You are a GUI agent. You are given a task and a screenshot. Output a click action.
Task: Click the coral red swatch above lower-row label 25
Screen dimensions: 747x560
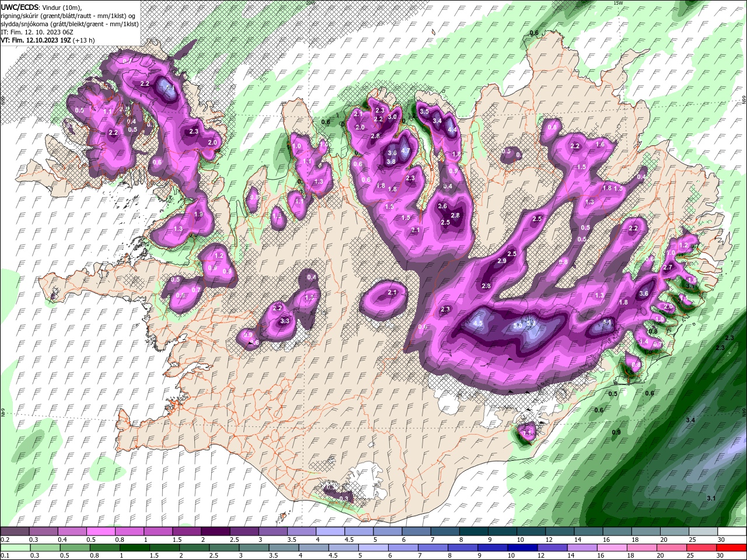click(x=703, y=548)
